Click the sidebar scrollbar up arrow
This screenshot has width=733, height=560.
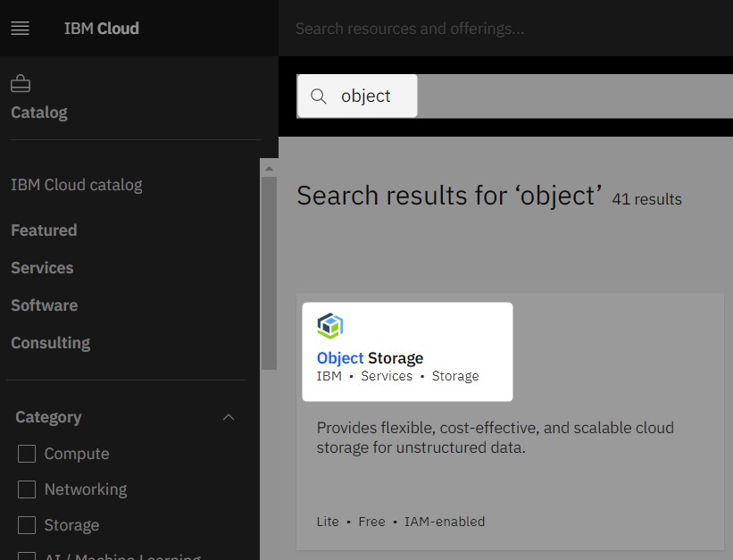[x=269, y=165]
